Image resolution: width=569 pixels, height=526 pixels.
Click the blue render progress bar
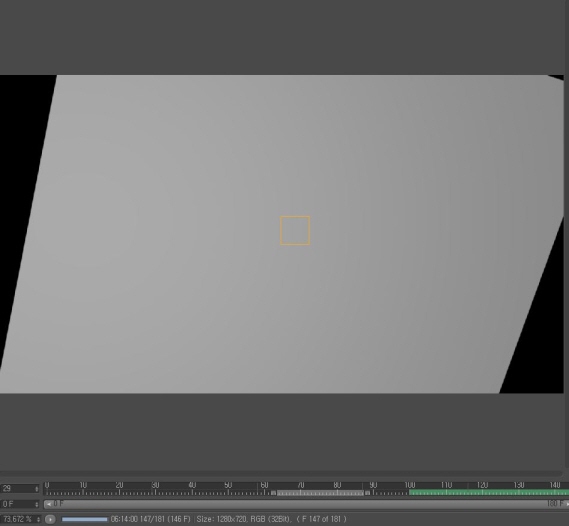point(85,519)
